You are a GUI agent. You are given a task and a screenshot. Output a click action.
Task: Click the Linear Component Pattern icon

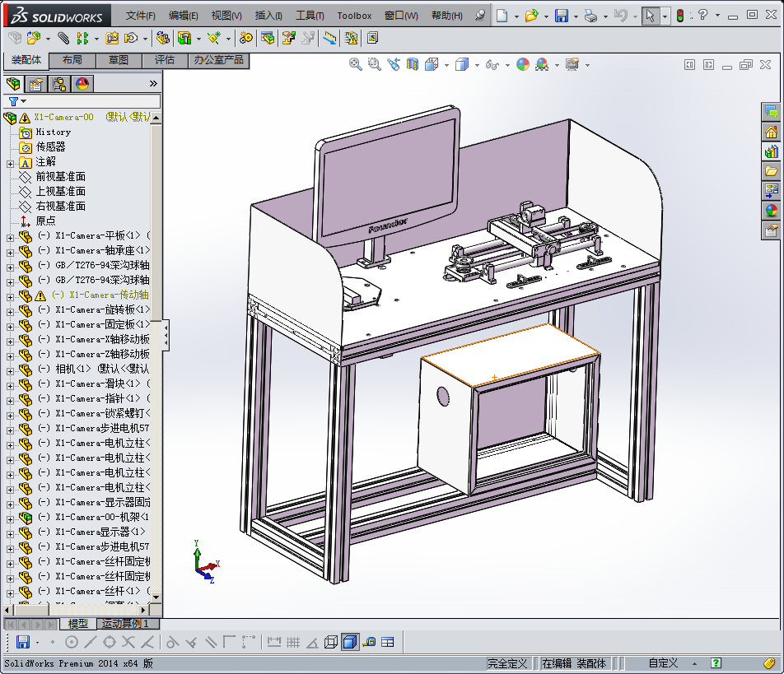point(82,38)
